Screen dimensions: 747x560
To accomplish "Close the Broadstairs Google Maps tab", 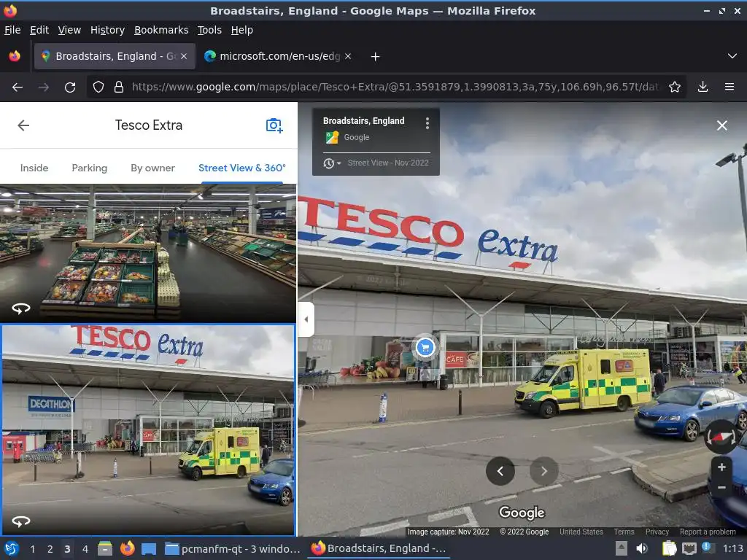I will click(x=184, y=56).
